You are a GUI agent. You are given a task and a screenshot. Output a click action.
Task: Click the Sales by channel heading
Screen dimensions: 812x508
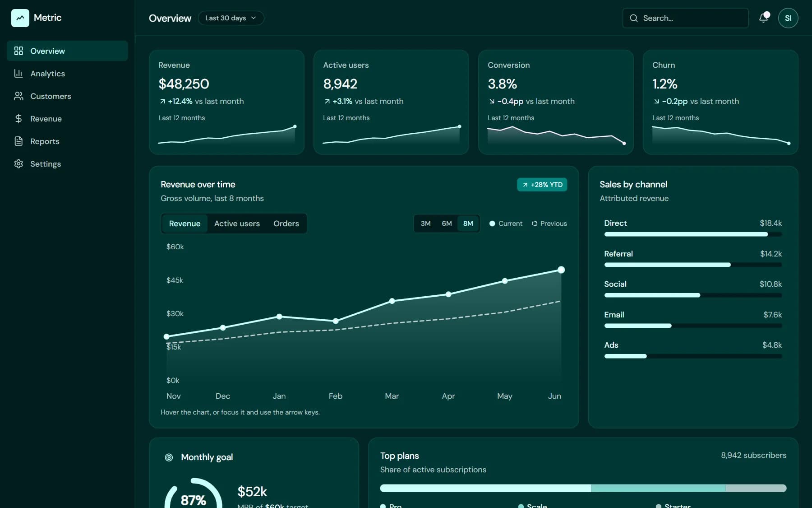pyautogui.click(x=633, y=184)
